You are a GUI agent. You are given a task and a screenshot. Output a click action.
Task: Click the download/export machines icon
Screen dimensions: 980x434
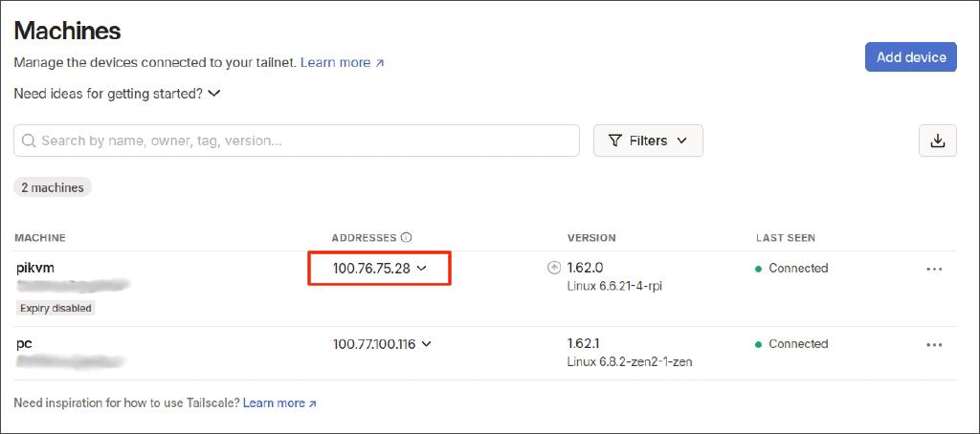click(x=937, y=141)
